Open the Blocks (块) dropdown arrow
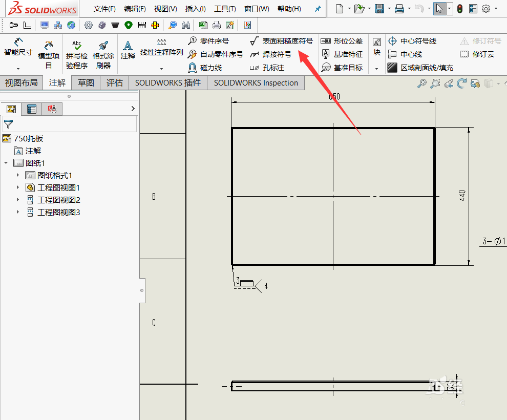This screenshot has width=507, height=420. point(377,69)
